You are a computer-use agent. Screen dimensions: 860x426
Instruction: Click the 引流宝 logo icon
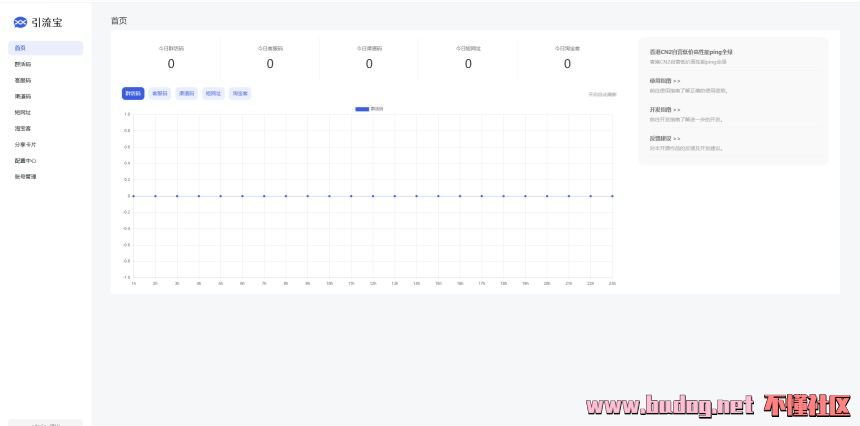[x=20, y=22]
